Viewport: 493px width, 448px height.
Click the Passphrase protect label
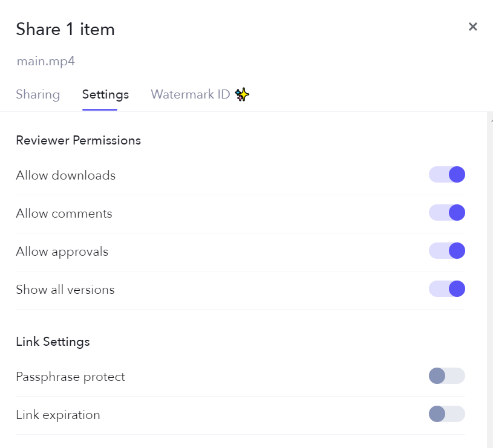(70, 377)
